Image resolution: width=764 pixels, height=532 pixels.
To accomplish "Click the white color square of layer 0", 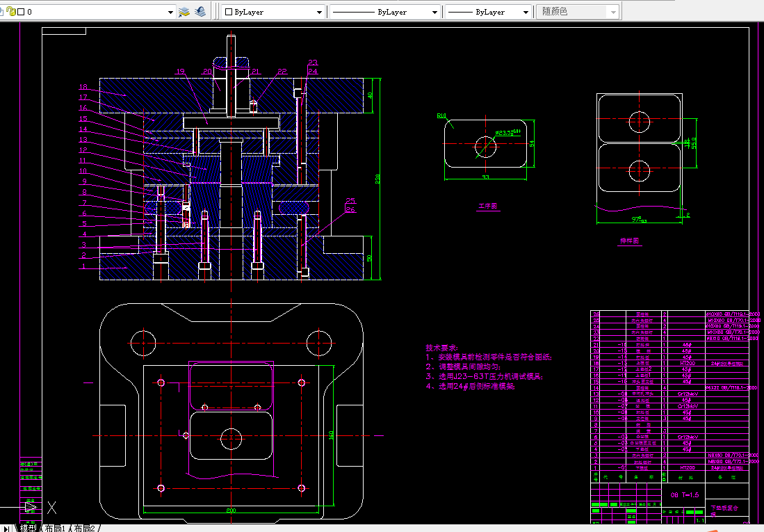I will pyautogui.click(x=21, y=12).
